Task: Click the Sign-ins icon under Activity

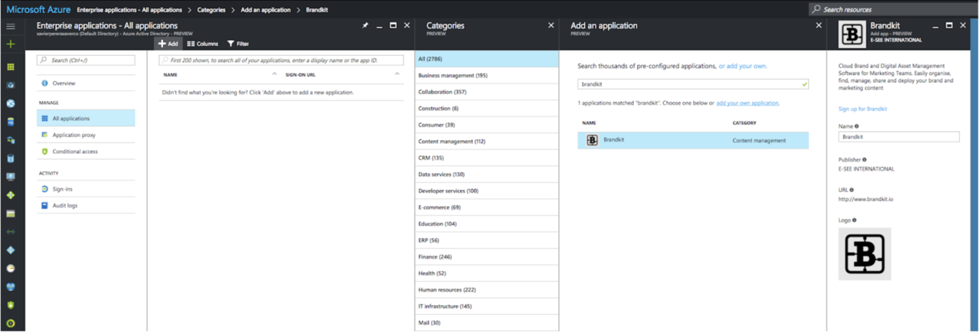Action: coord(44,189)
